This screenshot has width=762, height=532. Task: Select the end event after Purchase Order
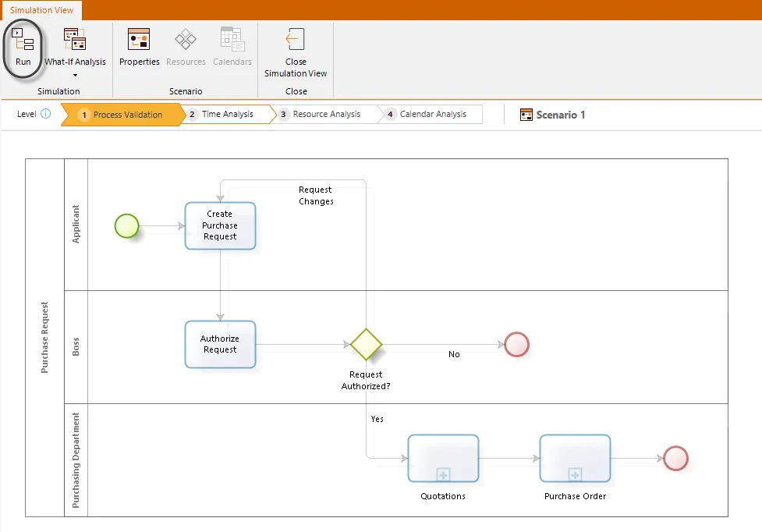tap(676, 458)
